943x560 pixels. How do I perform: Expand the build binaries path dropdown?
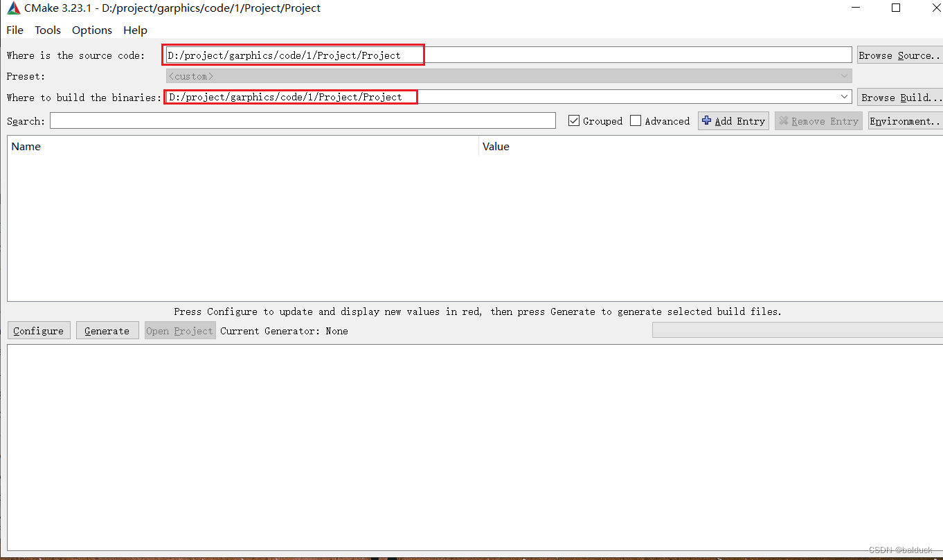844,97
